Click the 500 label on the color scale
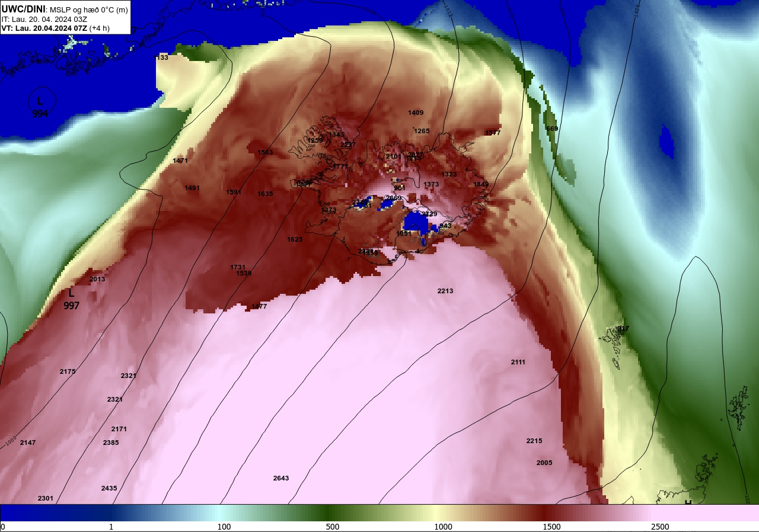The width and height of the screenshot is (759, 532). pos(333,527)
